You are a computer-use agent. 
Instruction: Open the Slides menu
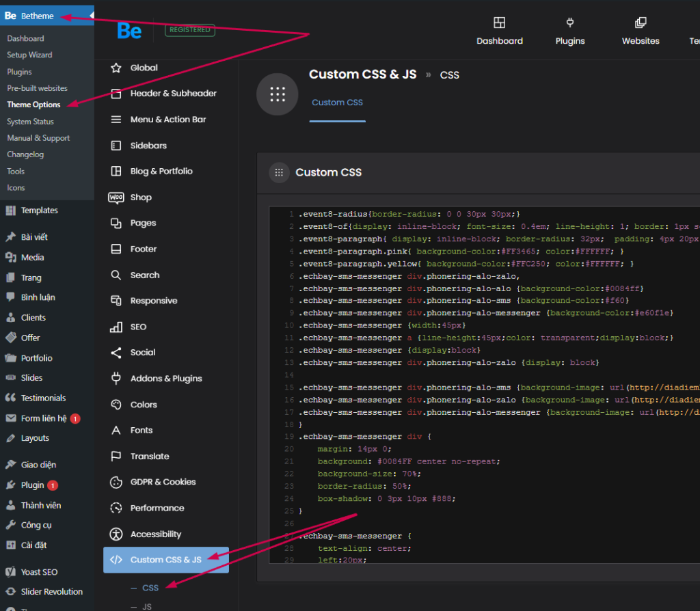coord(31,378)
